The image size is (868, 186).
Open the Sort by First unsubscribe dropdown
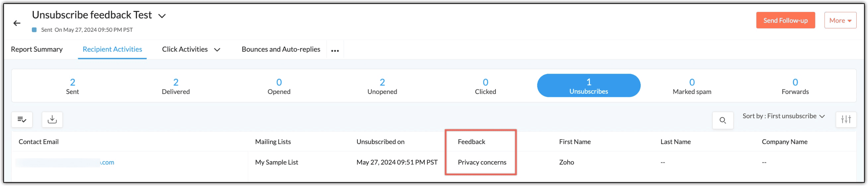pyautogui.click(x=783, y=116)
